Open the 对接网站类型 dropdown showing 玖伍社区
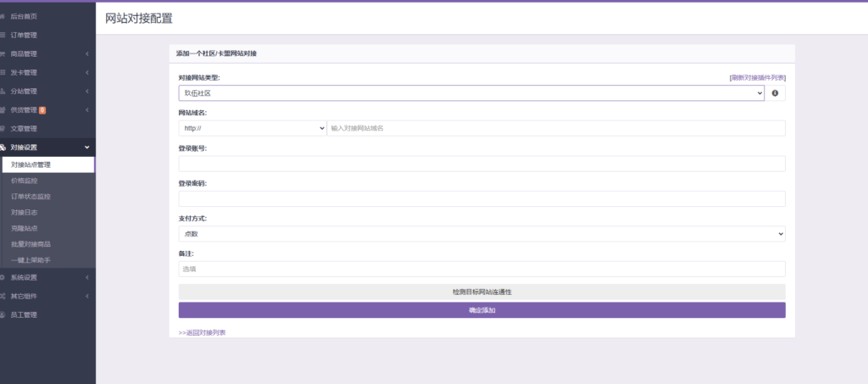This screenshot has height=384, width=868. tap(471, 93)
